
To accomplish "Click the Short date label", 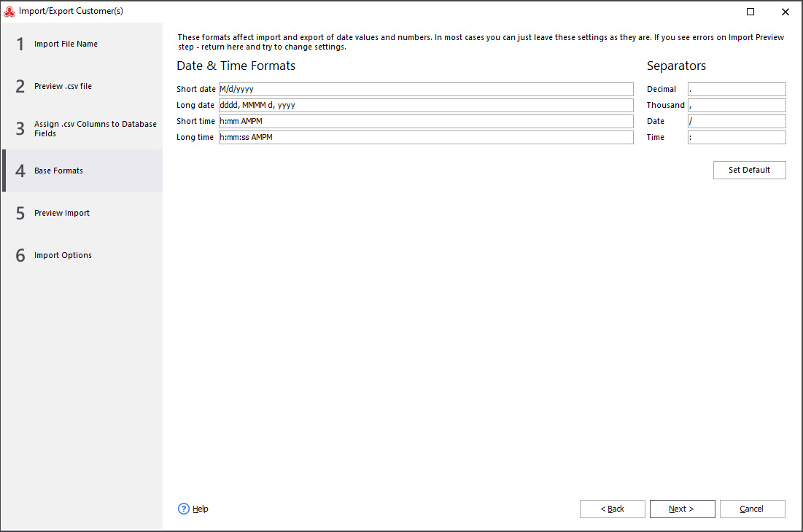I will coord(196,89).
